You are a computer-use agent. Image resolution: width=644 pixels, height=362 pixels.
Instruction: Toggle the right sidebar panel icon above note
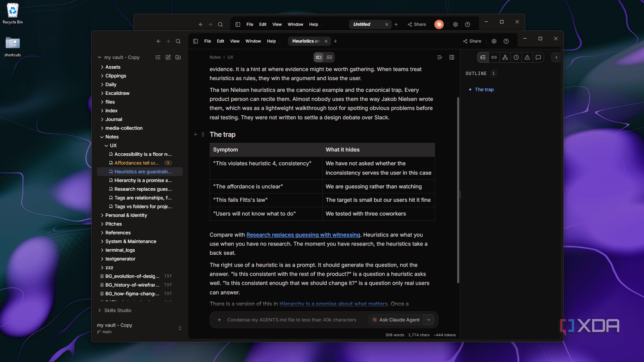pos(452,57)
